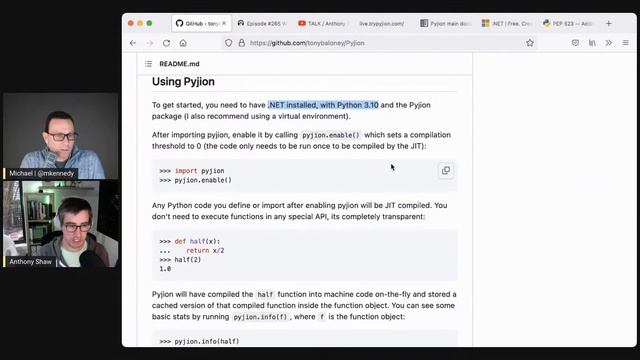The height and width of the screenshot is (360, 640).
Task: Click the 'def half(x):' code line
Action: [190, 241]
